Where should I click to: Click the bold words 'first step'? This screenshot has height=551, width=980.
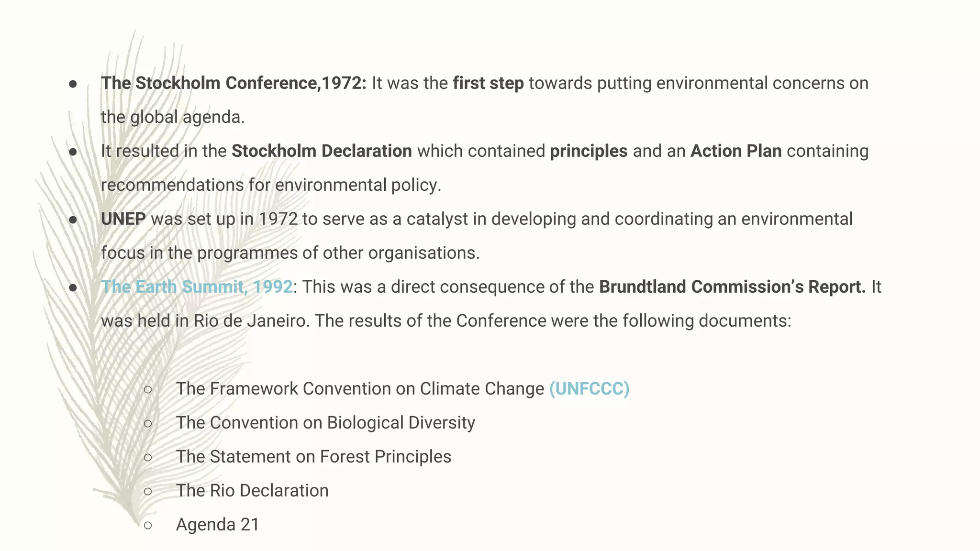(x=488, y=83)
